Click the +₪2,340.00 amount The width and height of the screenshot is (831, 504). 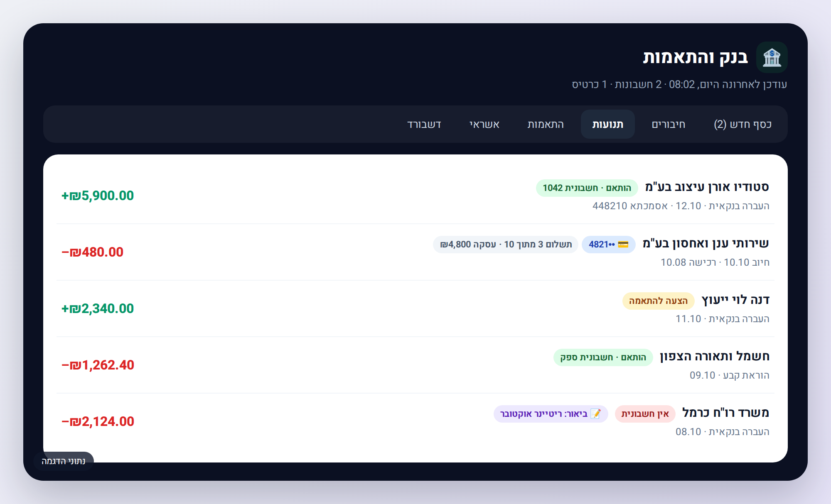tap(98, 308)
